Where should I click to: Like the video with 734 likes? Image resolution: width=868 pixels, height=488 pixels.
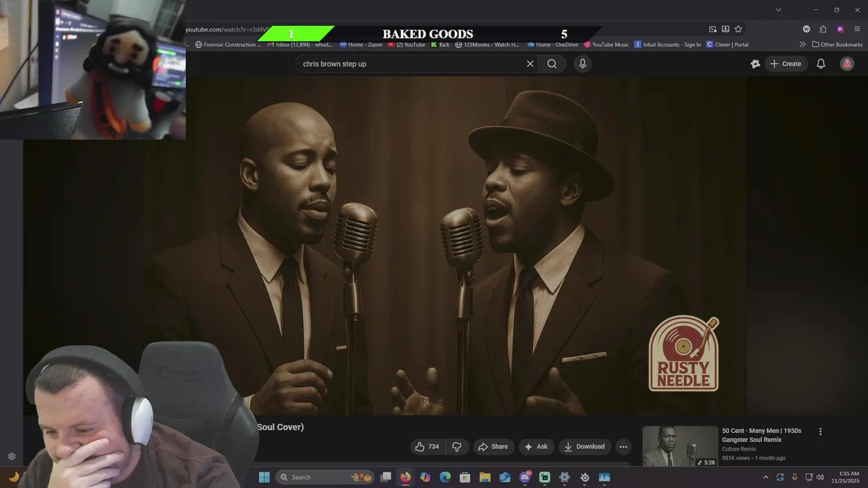click(427, 447)
